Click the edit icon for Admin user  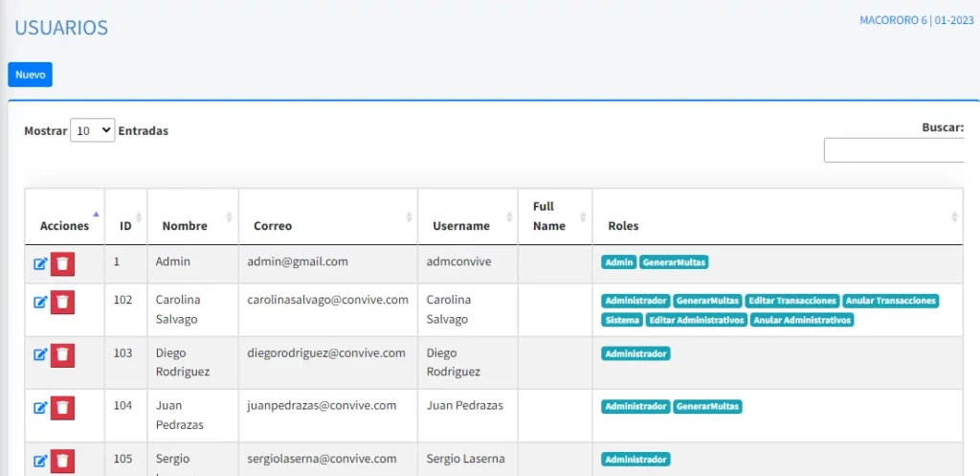tap(40, 263)
